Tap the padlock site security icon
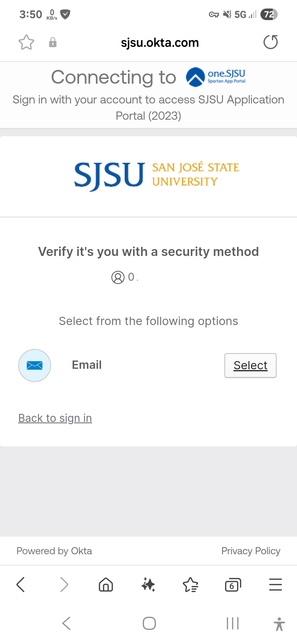Screen dimensions: 297x644 click(53, 42)
